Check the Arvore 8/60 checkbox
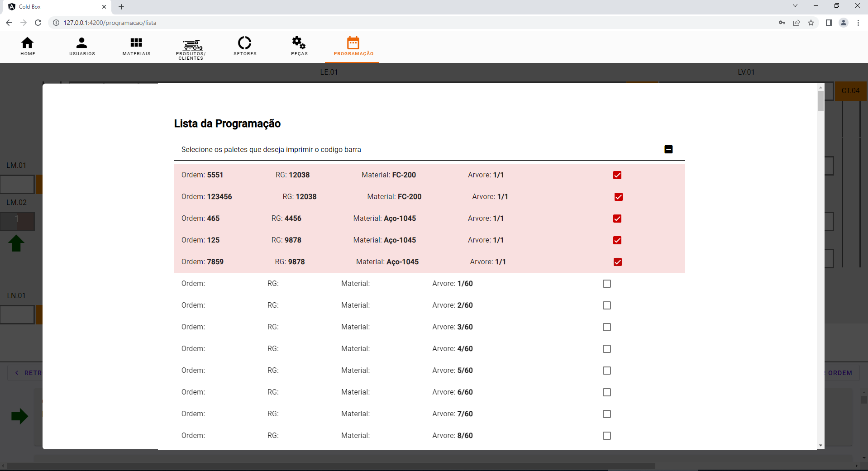The image size is (868, 471). [x=607, y=436]
